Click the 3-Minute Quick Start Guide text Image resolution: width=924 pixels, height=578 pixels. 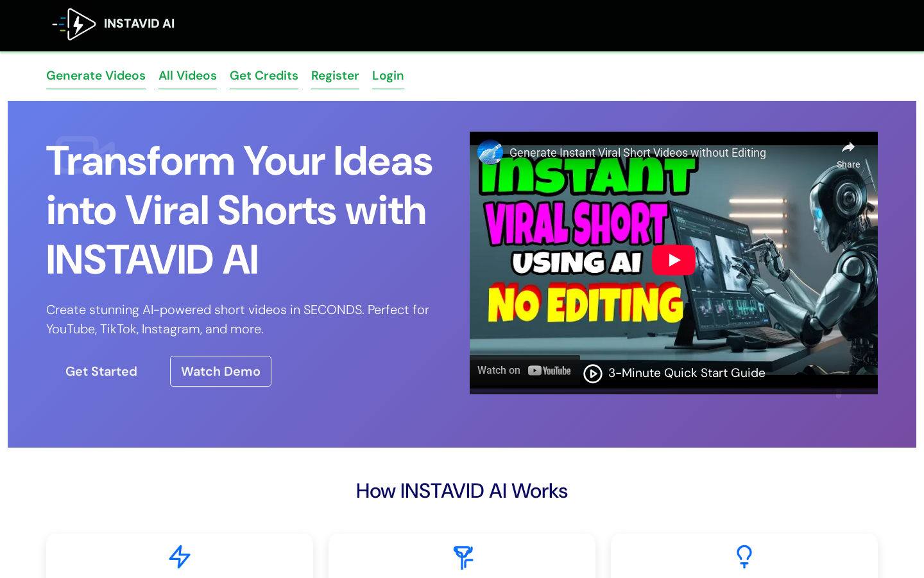[x=687, y=373]
